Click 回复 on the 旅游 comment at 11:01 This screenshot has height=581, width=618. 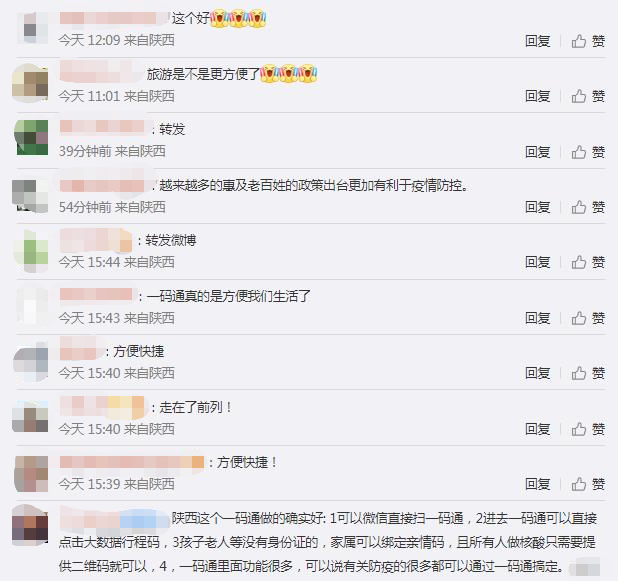click(538, 96)
